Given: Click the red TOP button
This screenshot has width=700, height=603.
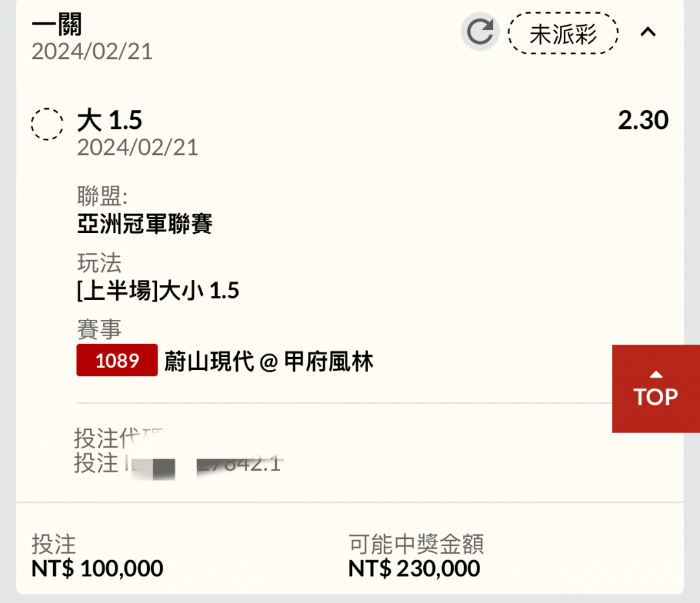Looking at the screenshot, I should click(656, 389).
